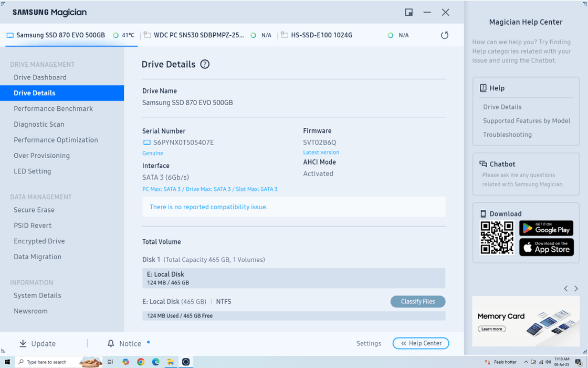The width and height of the screenshot is (588, 368).
Task: Go to previous Help Center banner arrow
Action: 565,289
